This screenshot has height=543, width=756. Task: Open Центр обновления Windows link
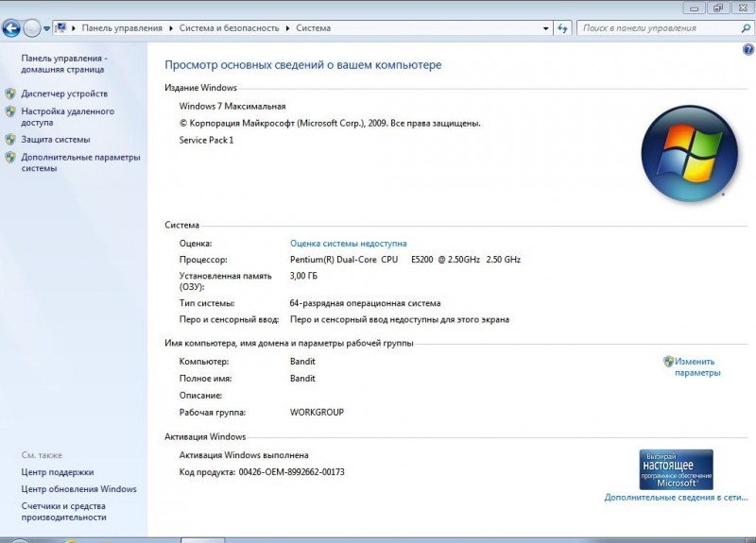78,489
